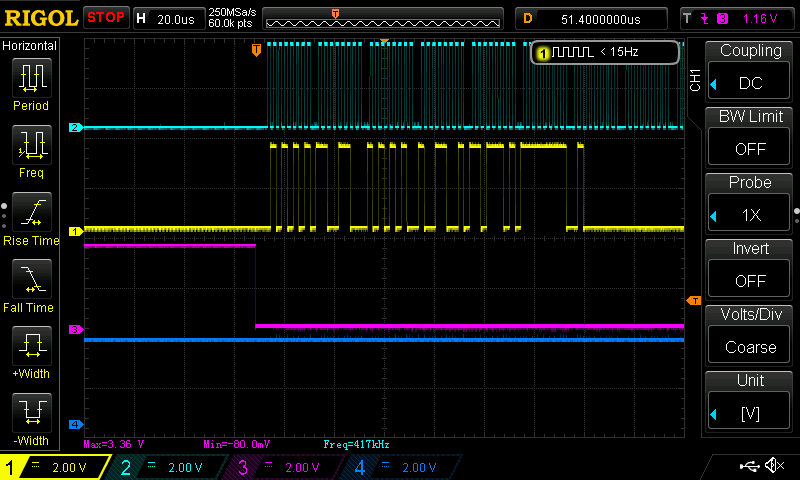Click the trigger source channel 3 badge

[722, 19]
